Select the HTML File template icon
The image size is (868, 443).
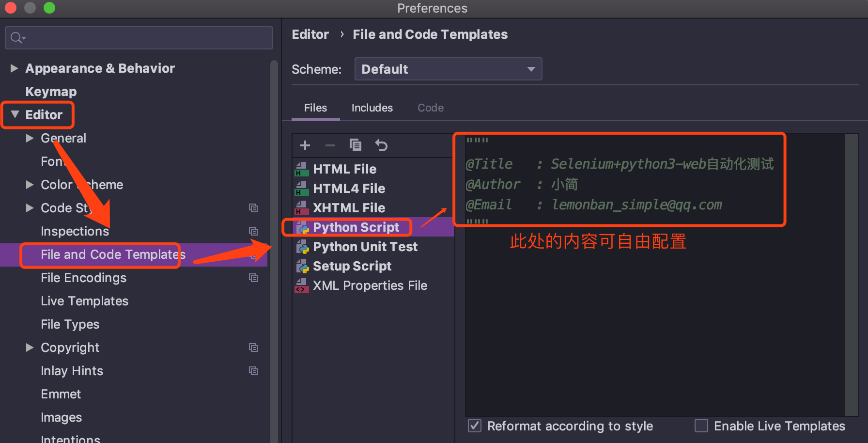click(x=302, y=169)
